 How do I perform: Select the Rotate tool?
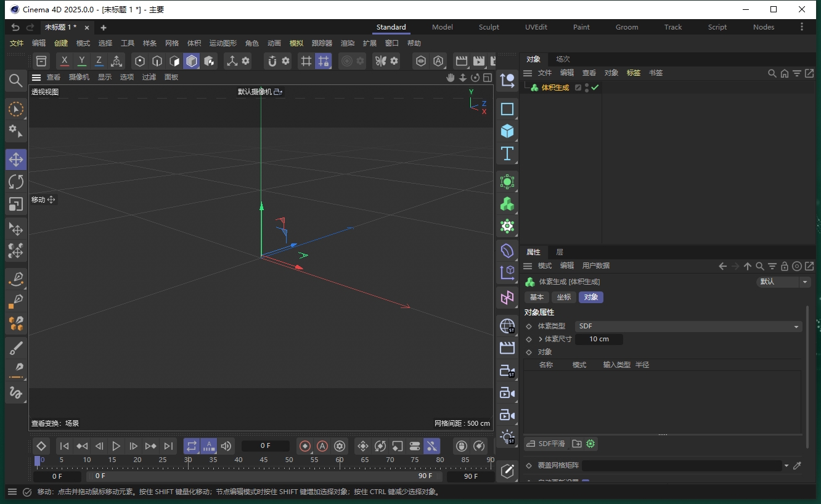point(16,182)
